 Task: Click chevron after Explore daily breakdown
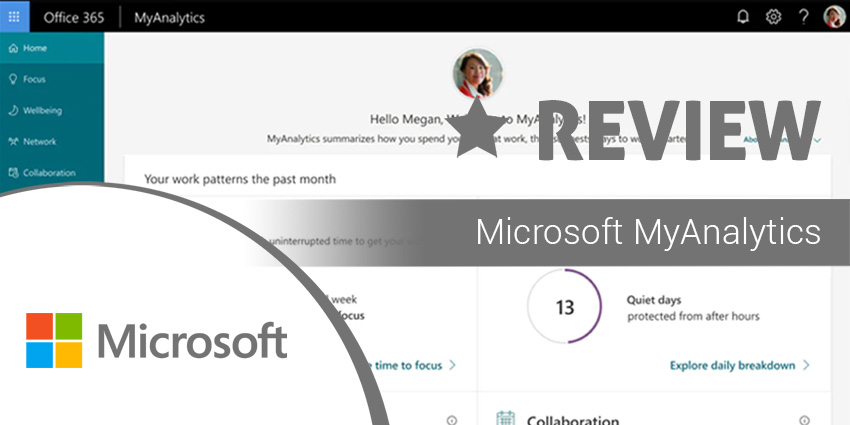pyautogui.click(x=806, y=365)
